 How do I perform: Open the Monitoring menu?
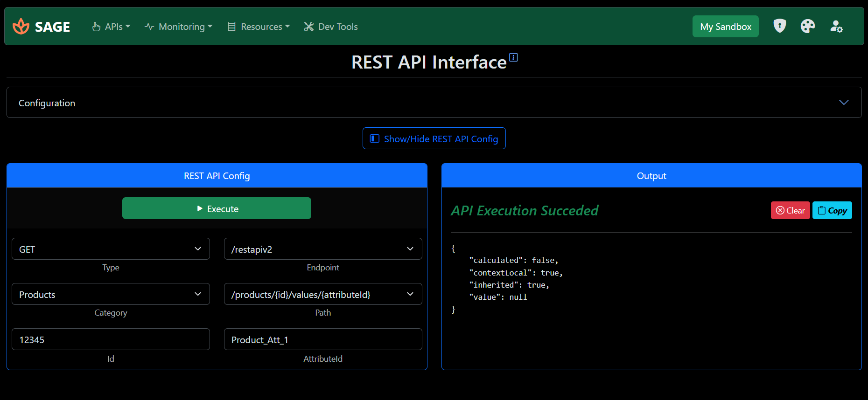click(x=178, y=27)
